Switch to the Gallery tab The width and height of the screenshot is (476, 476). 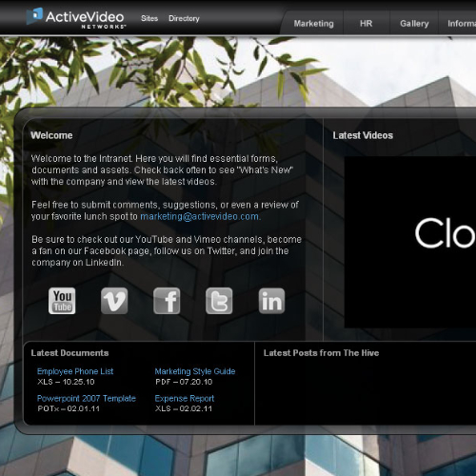tap(414, 24)
